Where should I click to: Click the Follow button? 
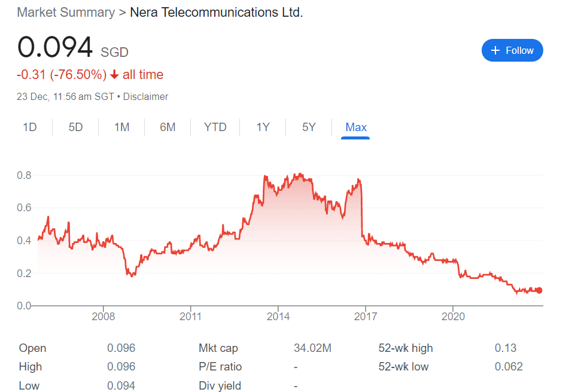512,50
